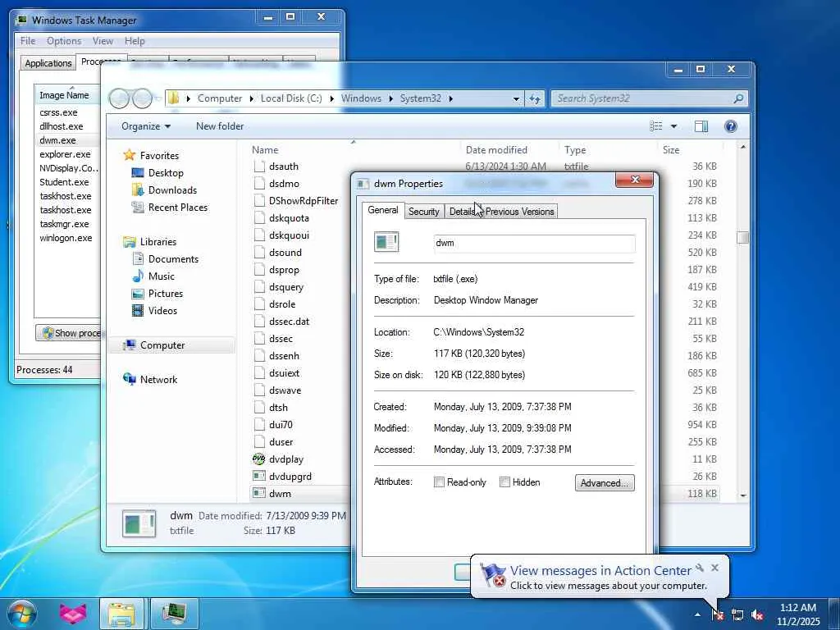The image size is (840, 630).
Task: Open the Pictures library icon
Action: click(138, 294)
